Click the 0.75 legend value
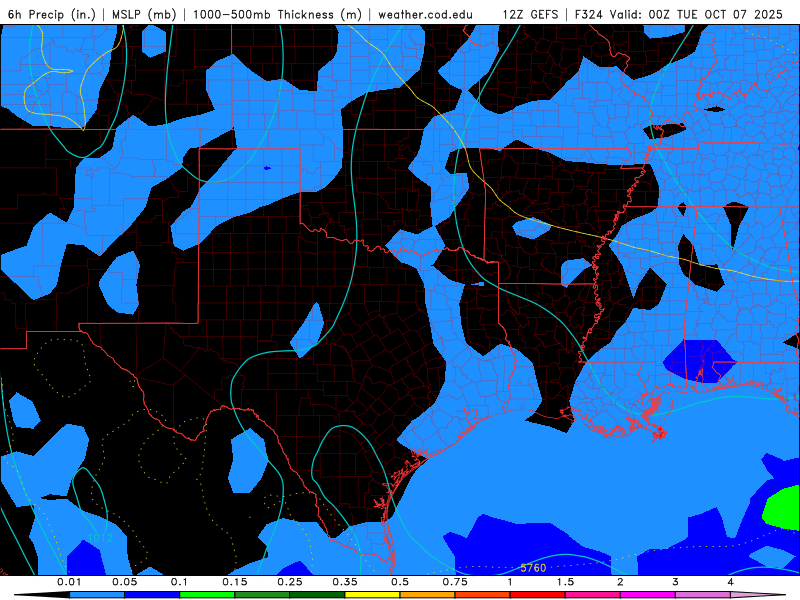800x600 pixels. tap(455, 582)
